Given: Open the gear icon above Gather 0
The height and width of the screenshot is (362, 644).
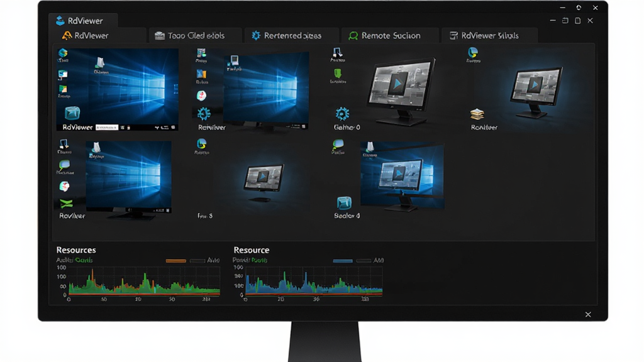Looking at the screenshot, I should pyautogui.click(x=342, y=114).
